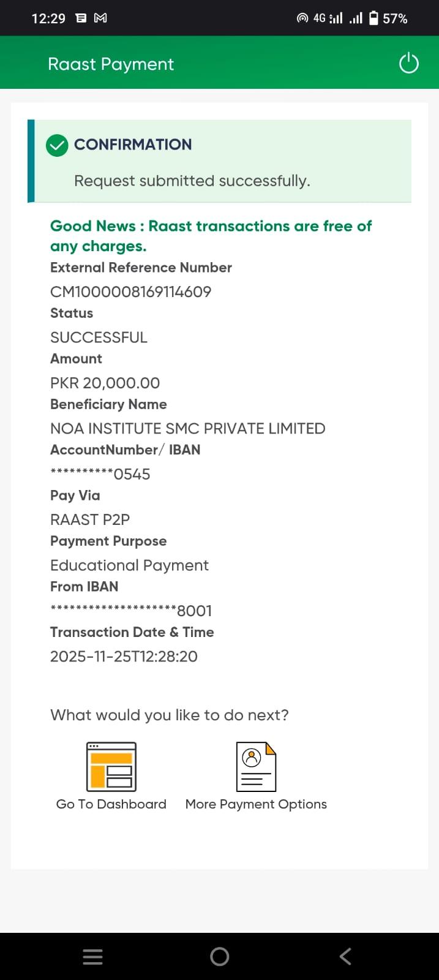Screen dimensions: 439x980
Task: Tap the transaction date and time value
Action: click(x=124, y=657)
